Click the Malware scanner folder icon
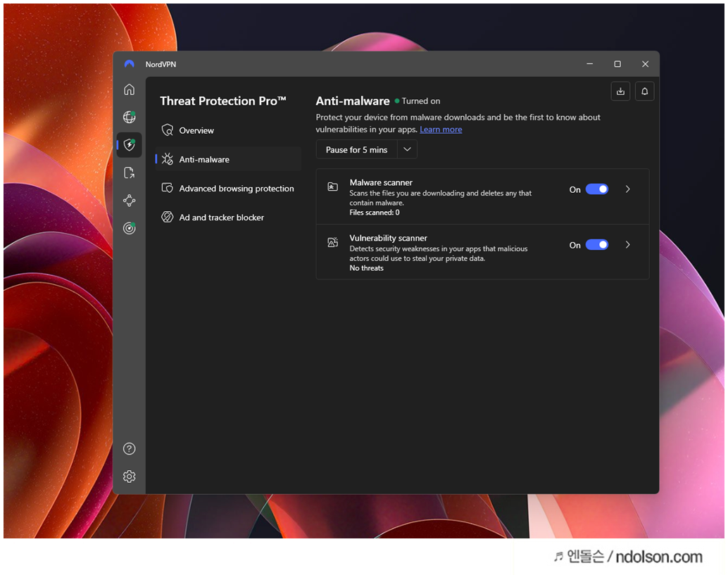 [x=333, y=187]
